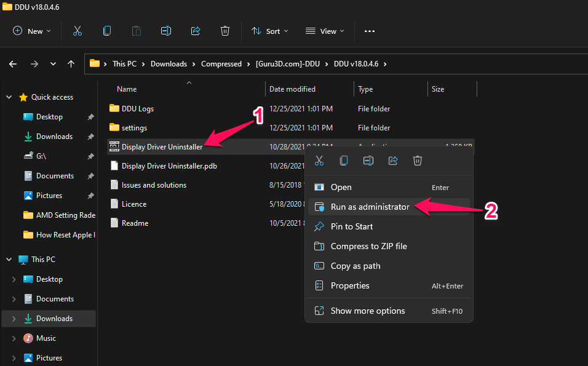Viewport: 588px width, 366px height.
Task: Sort by the Type column header
Action: 365,89
